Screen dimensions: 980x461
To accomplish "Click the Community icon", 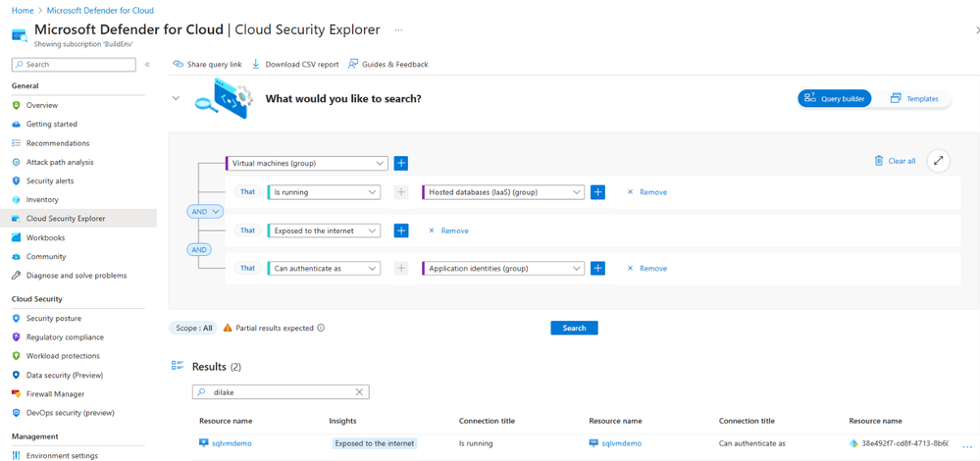I will [17, 257].
